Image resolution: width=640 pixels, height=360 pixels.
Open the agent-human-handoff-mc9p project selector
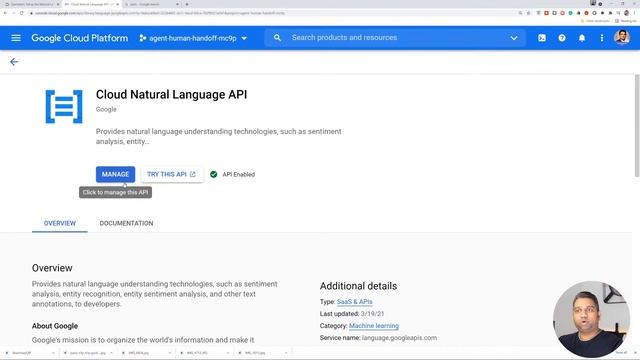point(193,38)
